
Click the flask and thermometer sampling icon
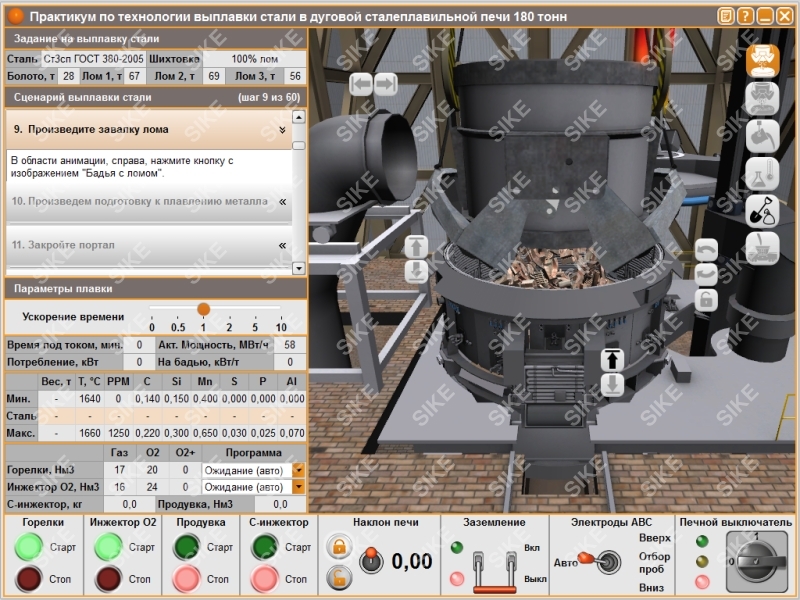pos(763,173)
